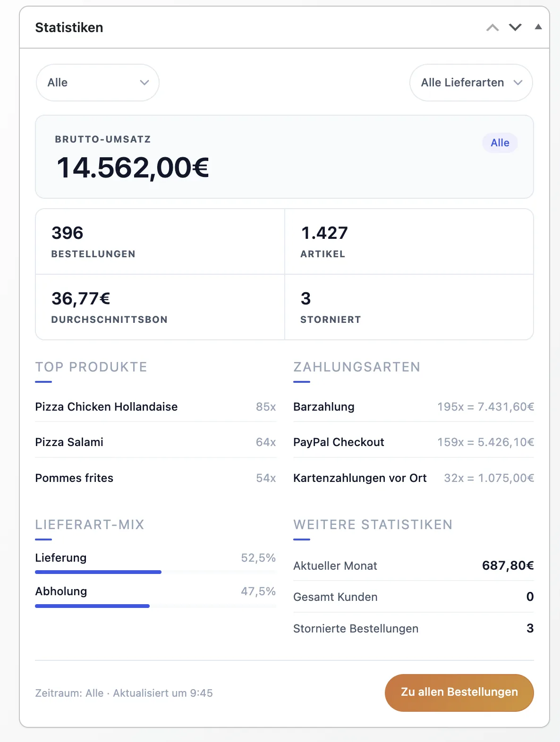Screen dimensions: 560x742
Task: Click the 'Pizza Salami' product row
Action: (x=155, y=442)
